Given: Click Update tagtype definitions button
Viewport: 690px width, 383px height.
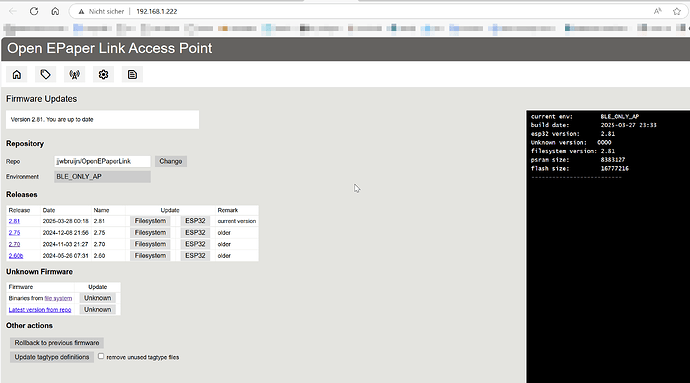Looking at the screenshot, I should coord(52,357).
